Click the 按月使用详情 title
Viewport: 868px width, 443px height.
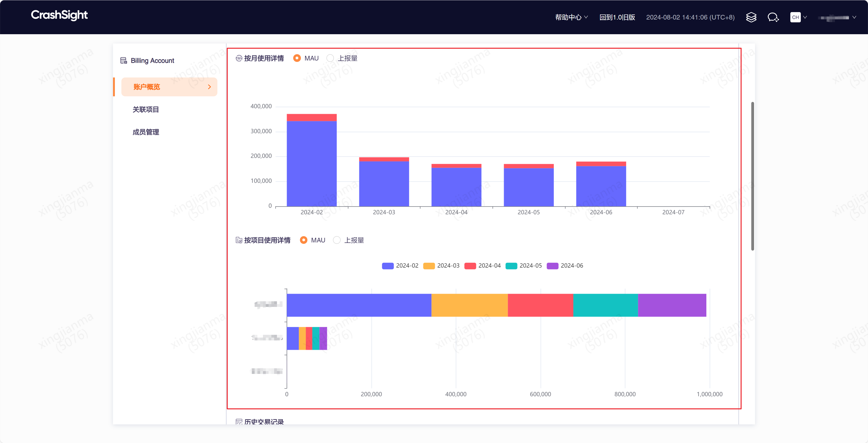tap(264, 58)
